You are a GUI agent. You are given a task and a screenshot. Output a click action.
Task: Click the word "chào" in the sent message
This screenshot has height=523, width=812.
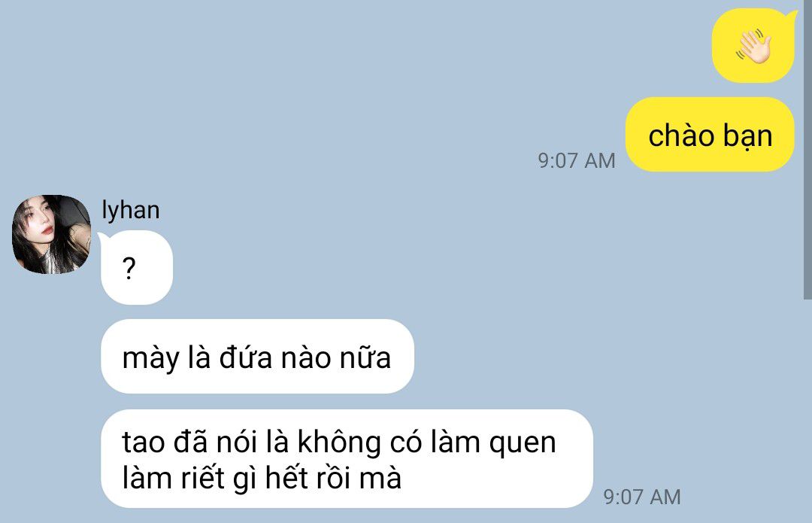tap(681, 135)
